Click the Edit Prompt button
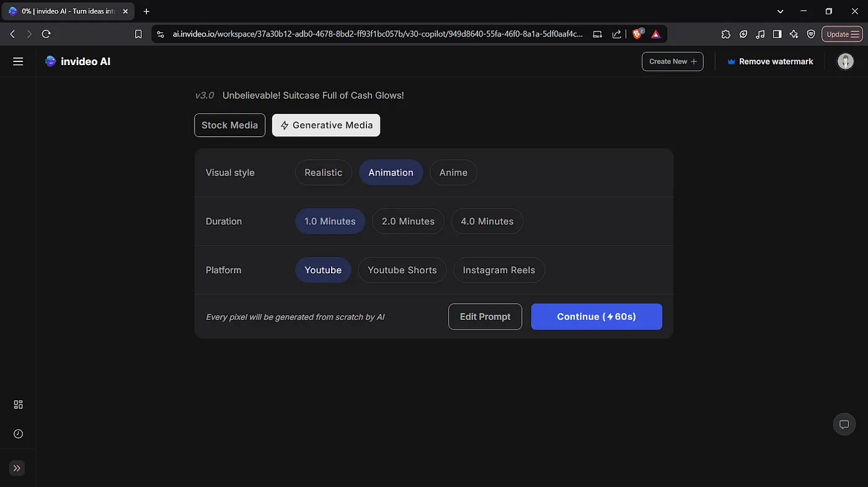Screen dimensions: 868x487 point(485,317)
